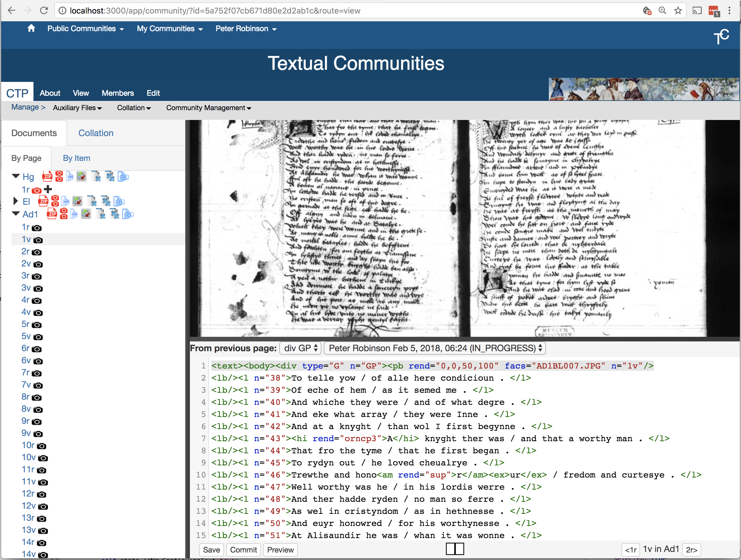The height and width of the screenshot is (560, 741).
Task: Expand the El document tree
Action: pyautogui.click(x=15, y=201)
